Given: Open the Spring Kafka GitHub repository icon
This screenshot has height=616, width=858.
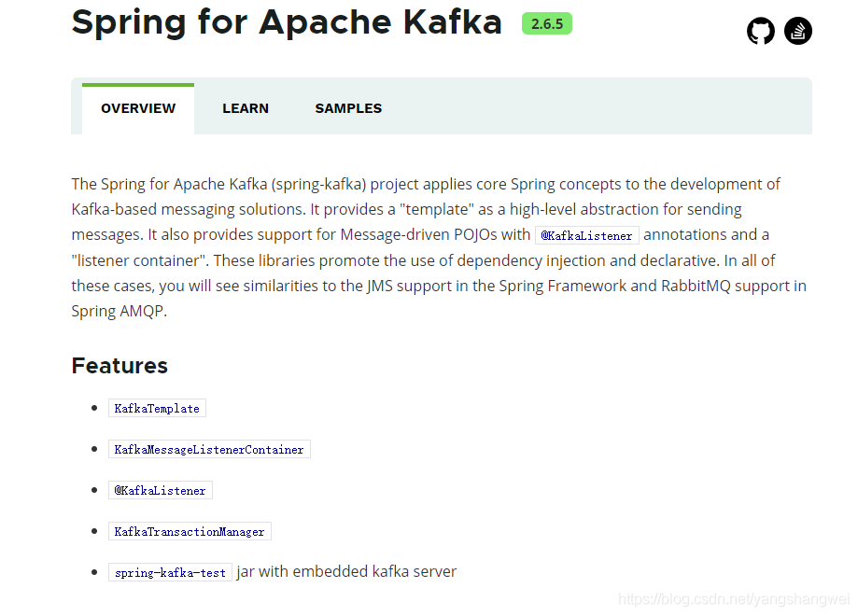Looking at the screenshot, I should [760, 31].
